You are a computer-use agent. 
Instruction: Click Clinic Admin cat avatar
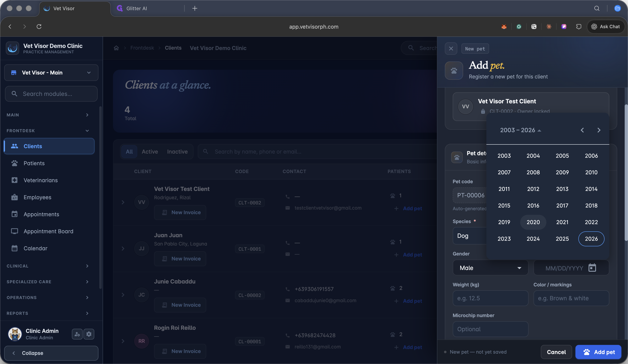(x=15, y=334)
